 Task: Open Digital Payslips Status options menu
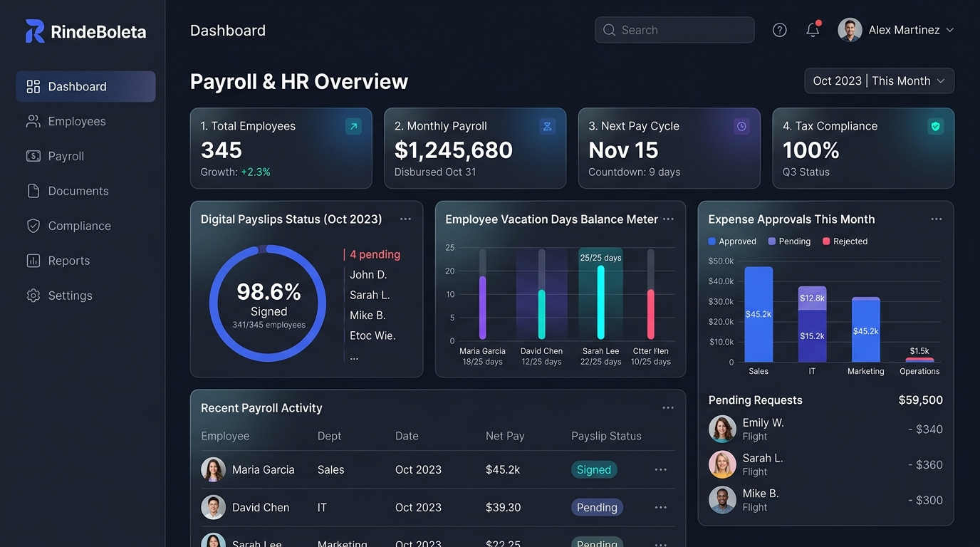click(x=405, y=219)
